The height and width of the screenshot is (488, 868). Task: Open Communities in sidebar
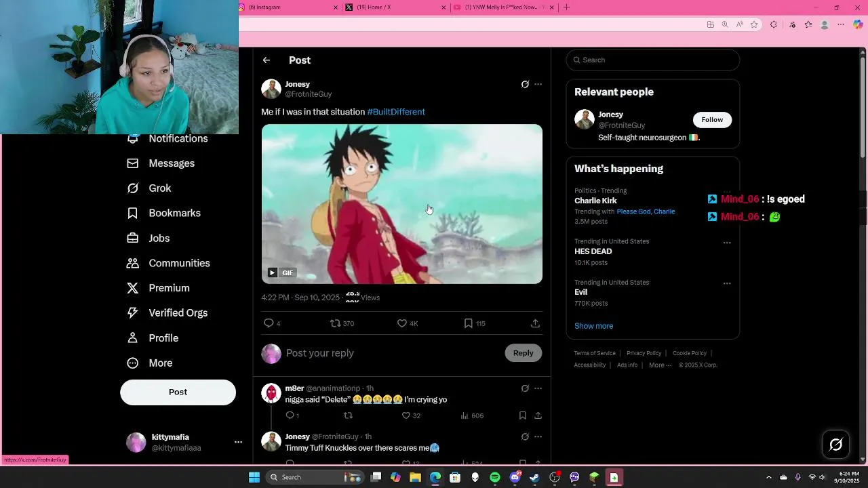click(168, 263)
